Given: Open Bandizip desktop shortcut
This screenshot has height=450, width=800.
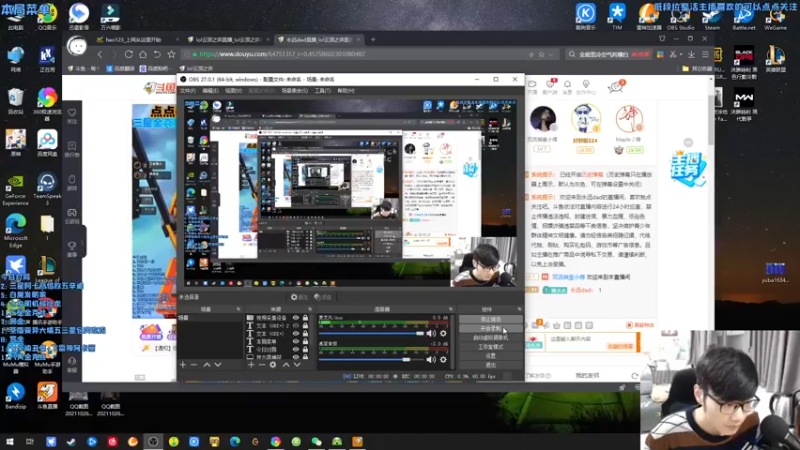Looking at the screenshot, I should [15, 396].
